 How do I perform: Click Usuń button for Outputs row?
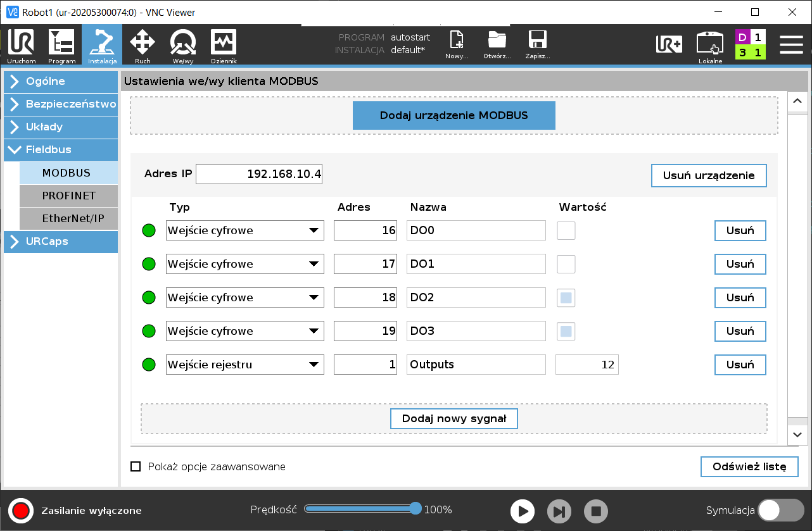coord(740,365)
